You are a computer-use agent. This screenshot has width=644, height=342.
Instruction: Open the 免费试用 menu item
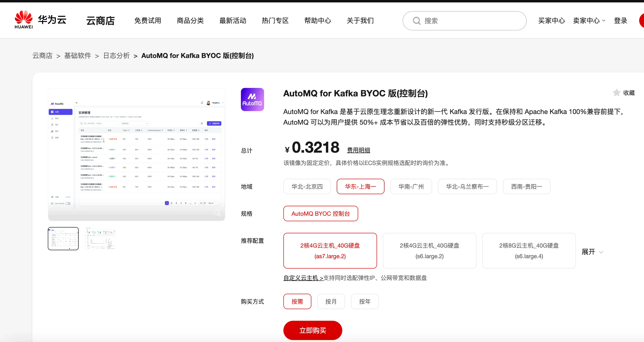[x=147, y=21]
